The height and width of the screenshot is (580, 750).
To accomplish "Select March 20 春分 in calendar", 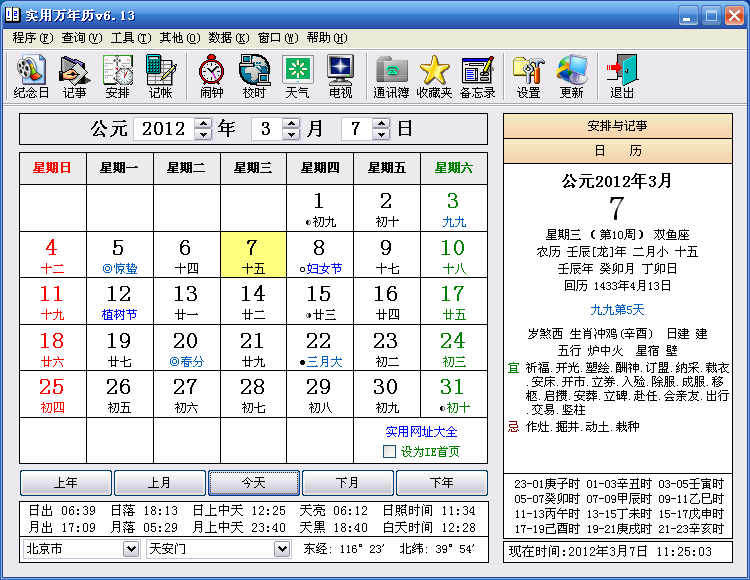I will tap(187, 348).
